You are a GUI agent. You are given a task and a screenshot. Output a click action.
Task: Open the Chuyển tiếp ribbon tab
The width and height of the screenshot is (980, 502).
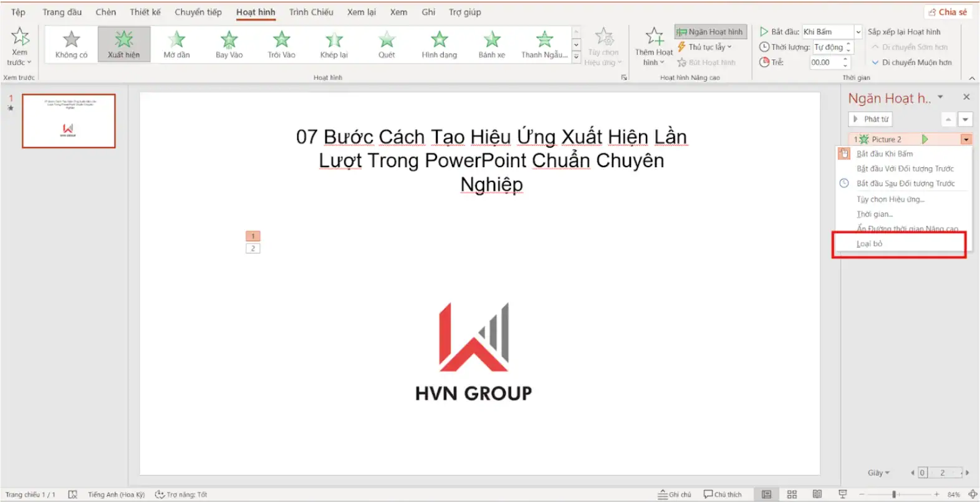click(x=198, y=12)
